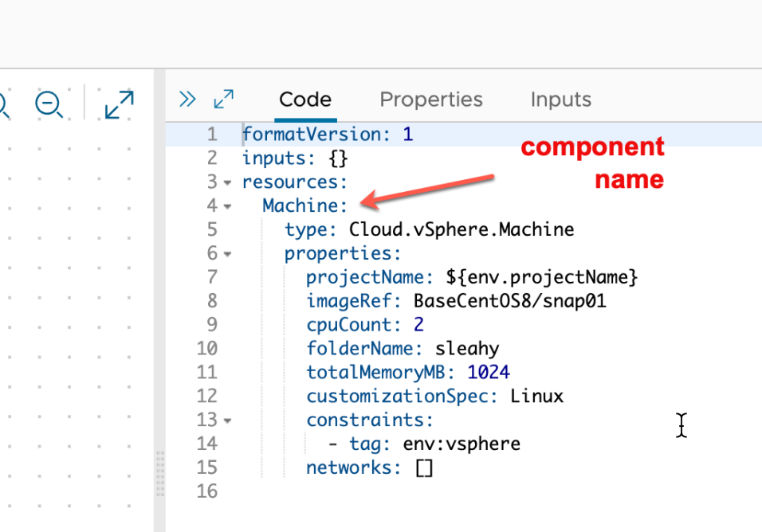Collapse the code panel with double chevron

(x=187, y=100)
